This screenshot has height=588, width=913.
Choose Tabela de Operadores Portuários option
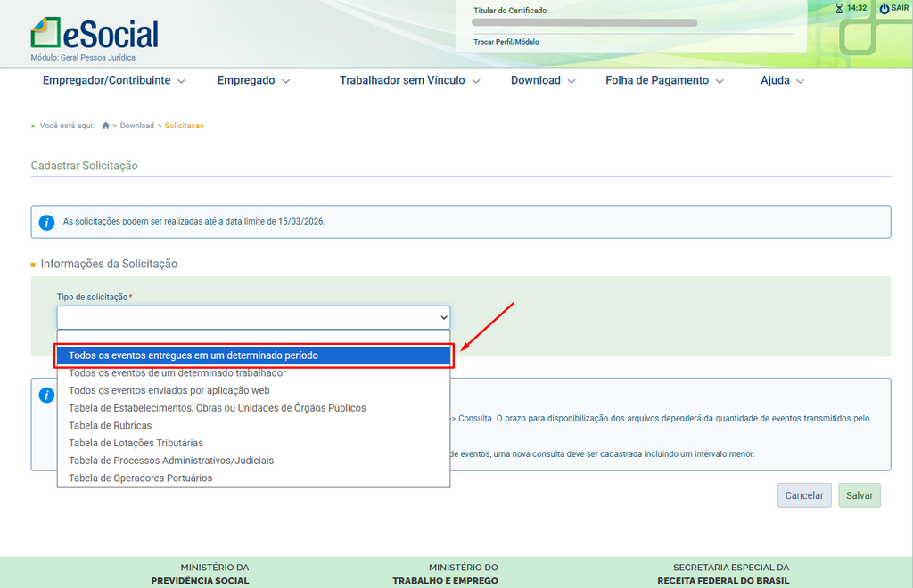coord(140,478)
